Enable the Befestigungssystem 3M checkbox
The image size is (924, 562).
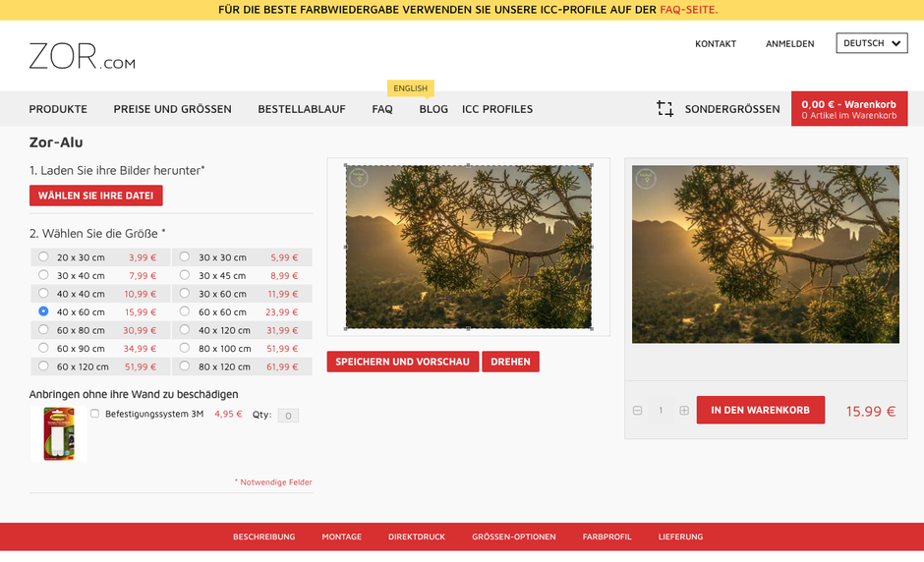[94, 414]
